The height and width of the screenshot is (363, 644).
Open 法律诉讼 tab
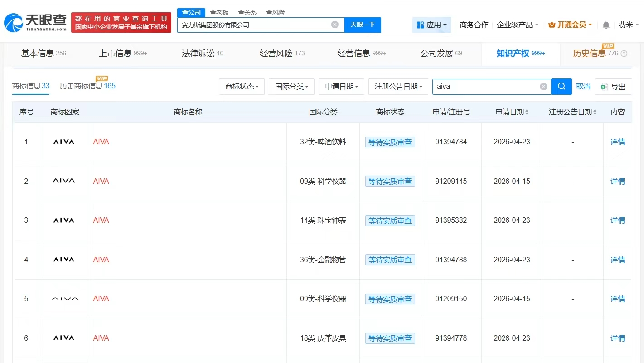203,54
